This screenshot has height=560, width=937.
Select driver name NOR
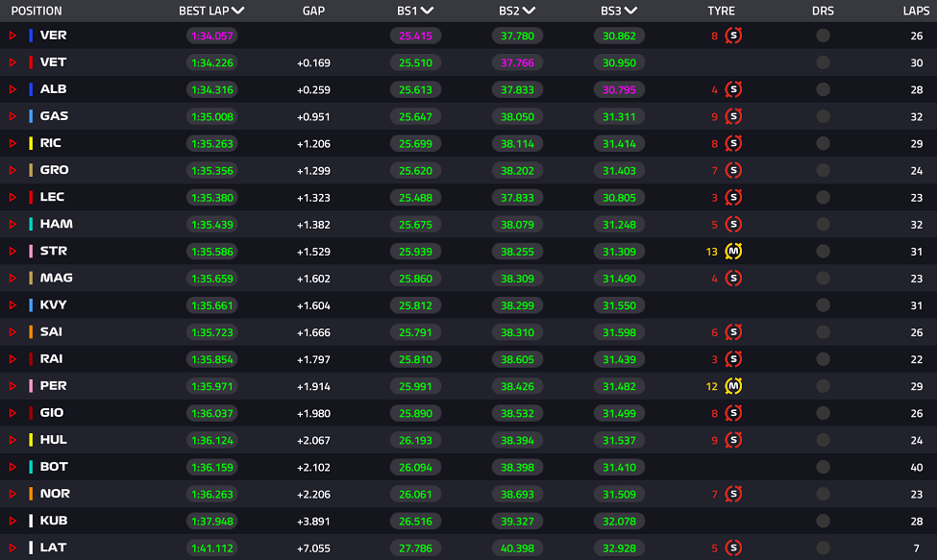[x=55, y=494]
